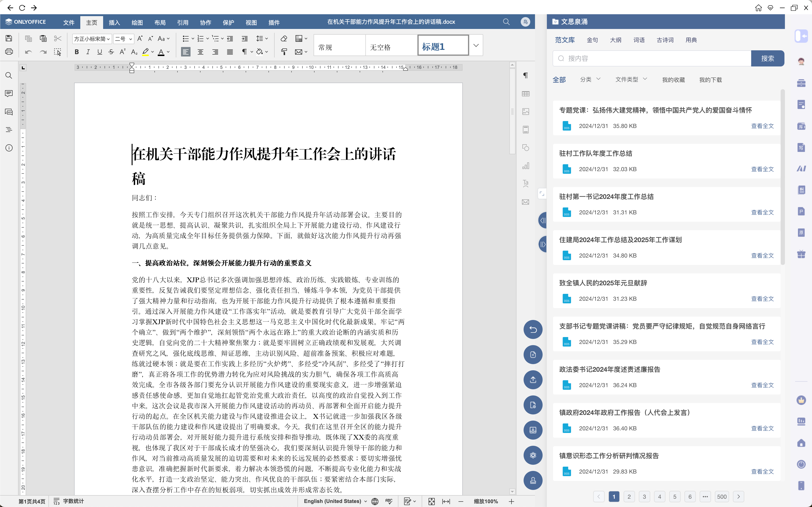Click the Clear Style eraser icon

[x=284, y=38]
